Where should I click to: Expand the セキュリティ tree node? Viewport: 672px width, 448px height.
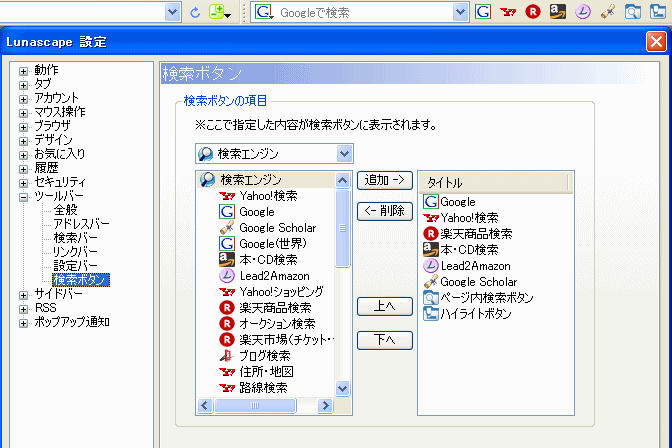pyautogui.click(x=24, y=183)
